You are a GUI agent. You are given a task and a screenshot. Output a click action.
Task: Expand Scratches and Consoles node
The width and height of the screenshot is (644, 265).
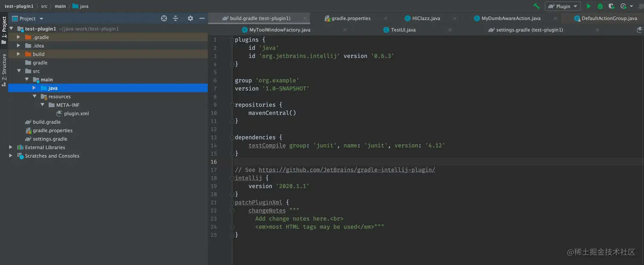[x=11, y=156]
